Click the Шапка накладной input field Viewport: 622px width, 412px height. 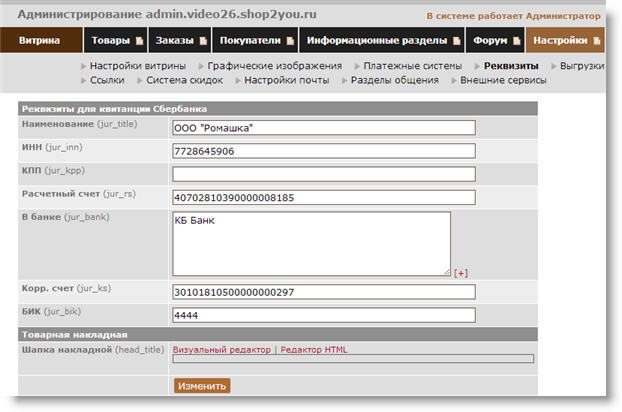point(353,359)
